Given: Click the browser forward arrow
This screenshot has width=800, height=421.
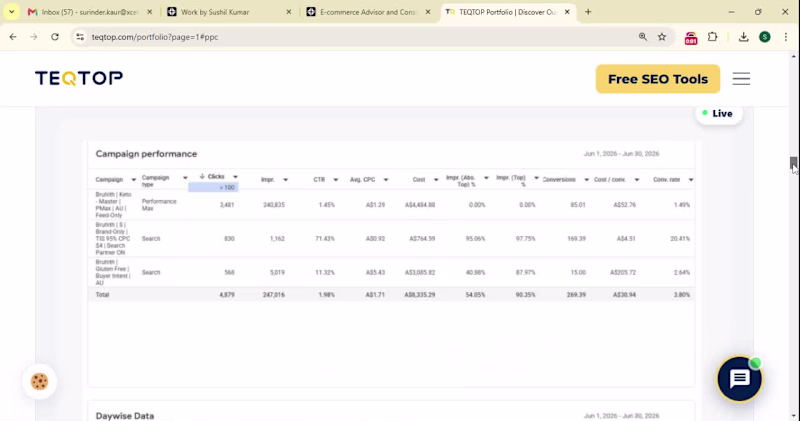Looking at the screenshot, I should [x=34, y=37].
